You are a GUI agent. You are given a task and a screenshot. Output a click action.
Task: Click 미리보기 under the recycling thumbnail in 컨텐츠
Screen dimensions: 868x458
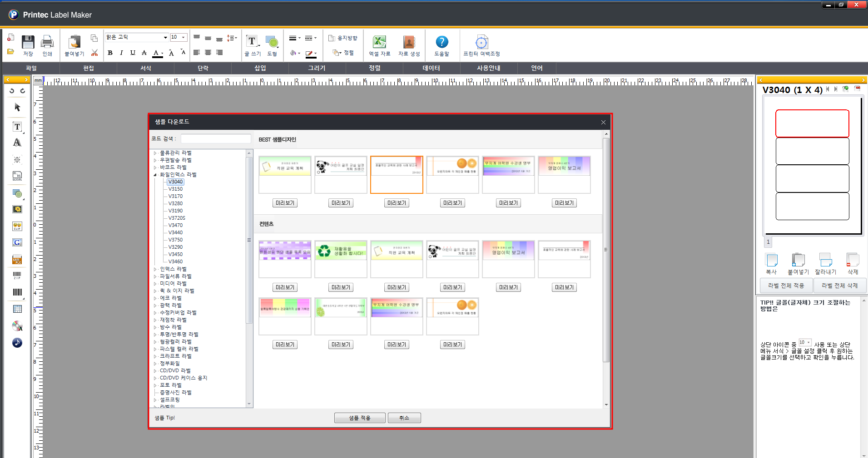(341, 287)
